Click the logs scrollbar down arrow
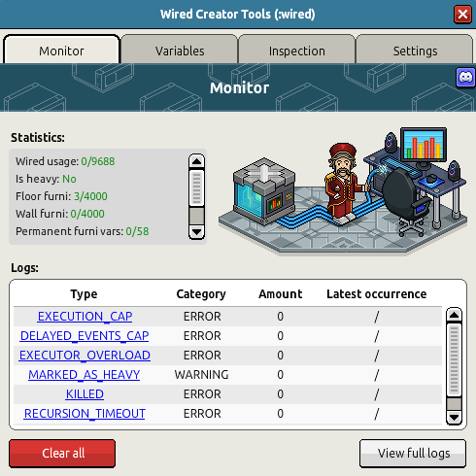The height and width of the screenshot is (476, 476). click(x=454, y=418)
